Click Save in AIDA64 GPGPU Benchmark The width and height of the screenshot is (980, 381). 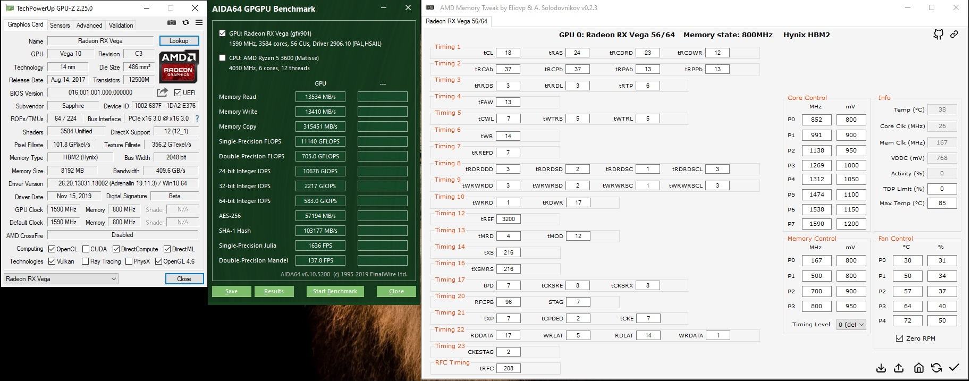coord(231,291)
